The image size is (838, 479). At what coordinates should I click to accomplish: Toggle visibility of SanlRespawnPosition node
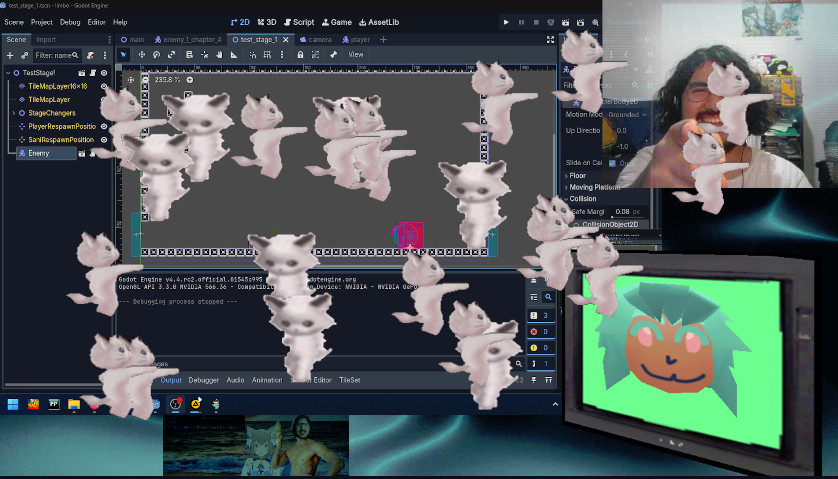point(104,140)
